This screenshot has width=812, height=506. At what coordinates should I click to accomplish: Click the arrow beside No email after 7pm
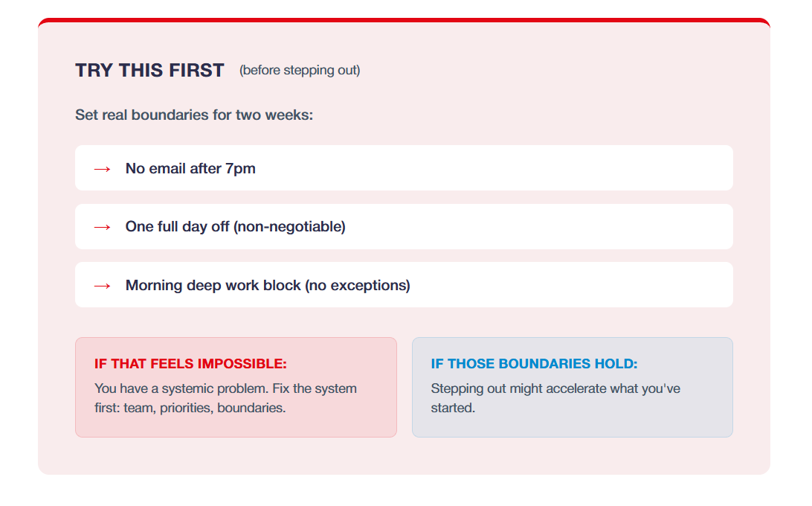[x=102, y=169]
